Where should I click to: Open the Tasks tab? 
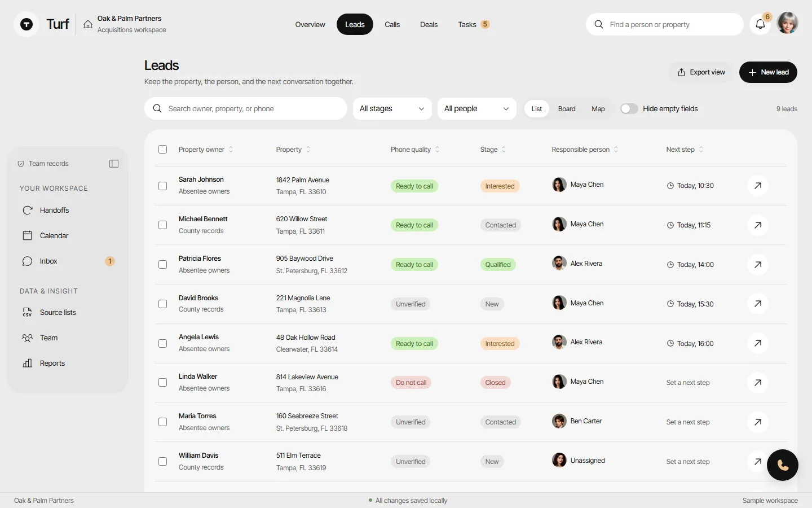coord(474,24)
